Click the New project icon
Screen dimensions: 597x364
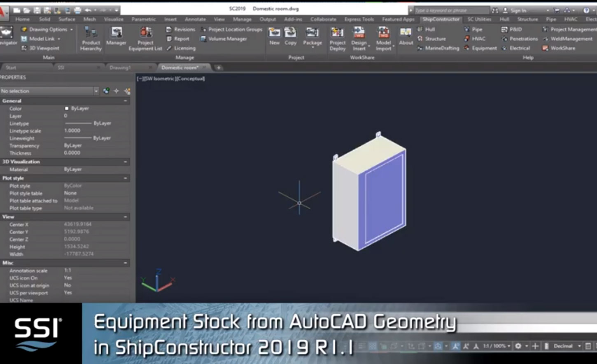coord(274,36)
